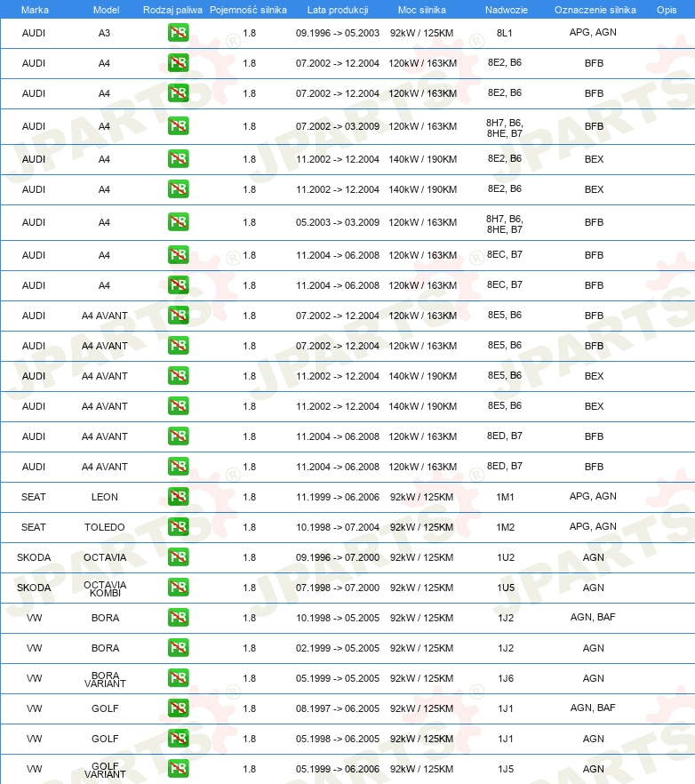Click the fuel icon in the SEAT TOLEDO row
695x784 pixels.
click(x=178, y=526)
